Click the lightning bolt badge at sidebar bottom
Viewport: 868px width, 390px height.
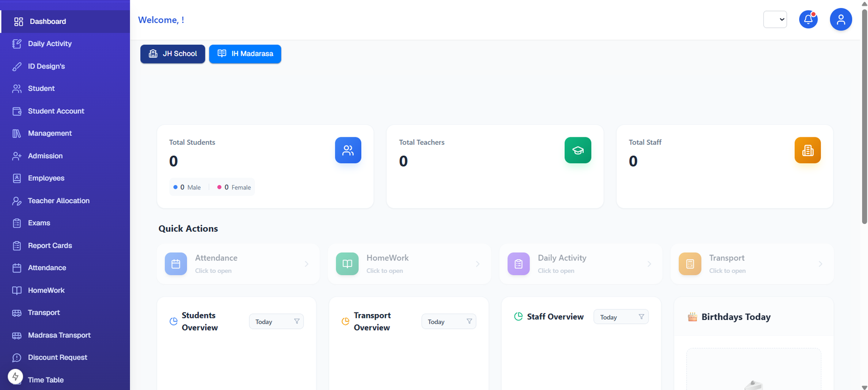[x=15, y=376]
